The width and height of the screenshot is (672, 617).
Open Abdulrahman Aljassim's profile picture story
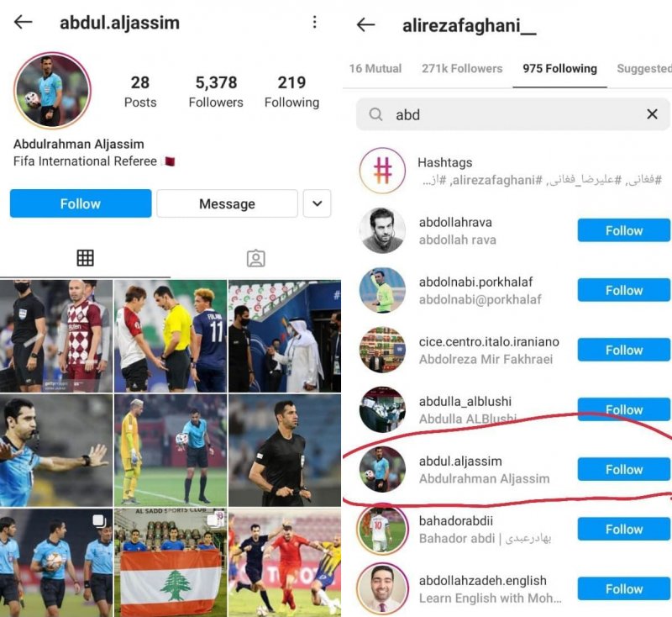point(52,91)
